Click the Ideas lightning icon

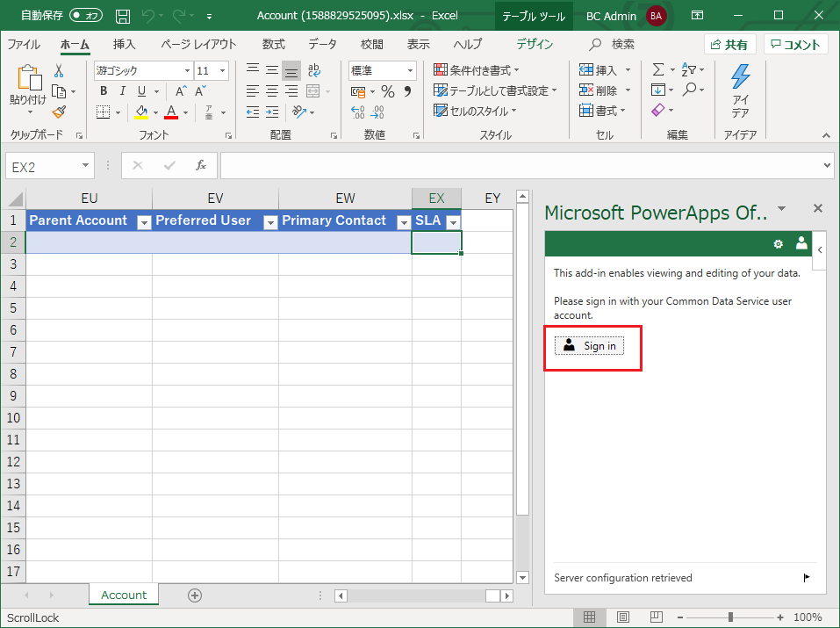(x=740, y=76)
